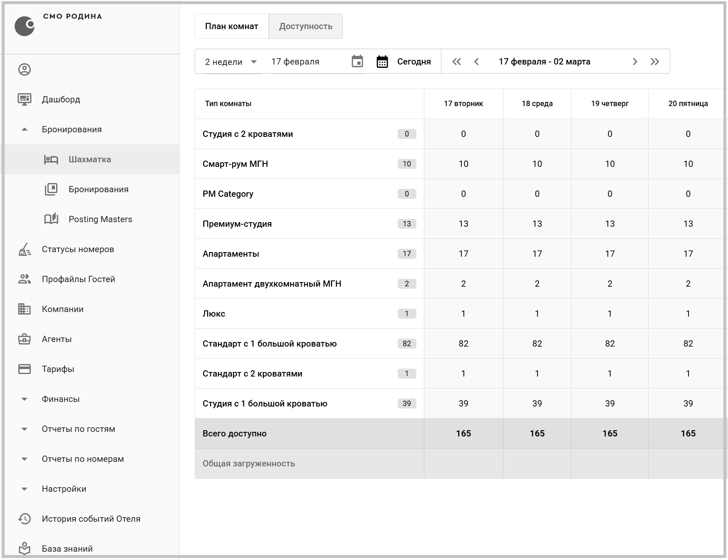Image resolution: width=728 pixels, height=560 pixels.
Task: Go to next day with single right arrow
Action: click(635, 62)
